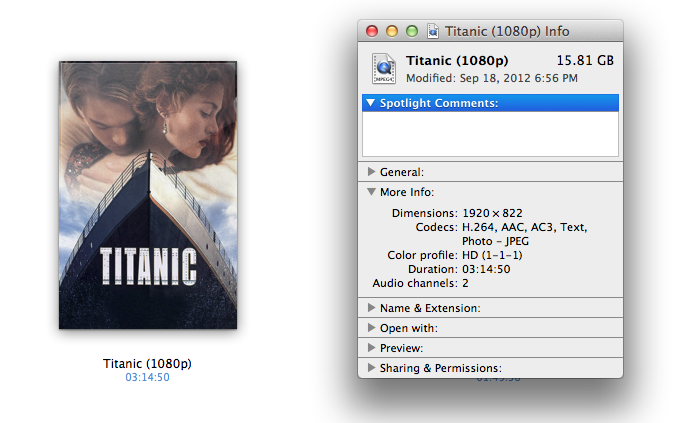The width and height of the screenshot is (680, 423).
Task: Select the Titanic movie poster thumbnail
Action: (x=148, y=195)
